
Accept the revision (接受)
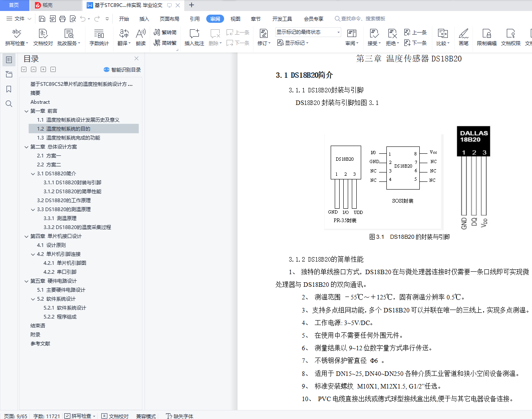374,37
